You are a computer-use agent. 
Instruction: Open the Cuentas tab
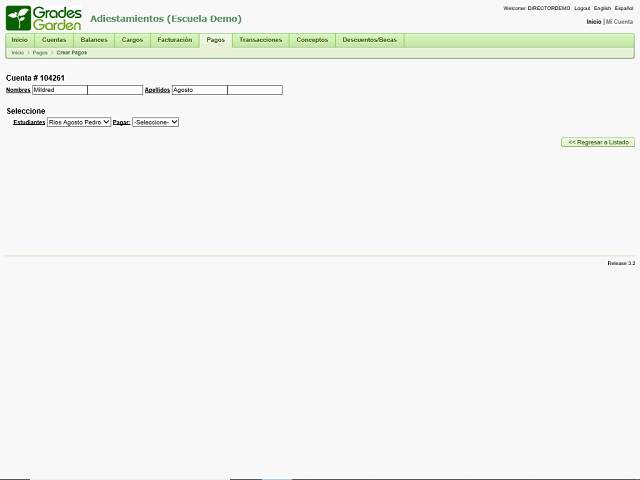pyautogui.click(x=54, y=40)
